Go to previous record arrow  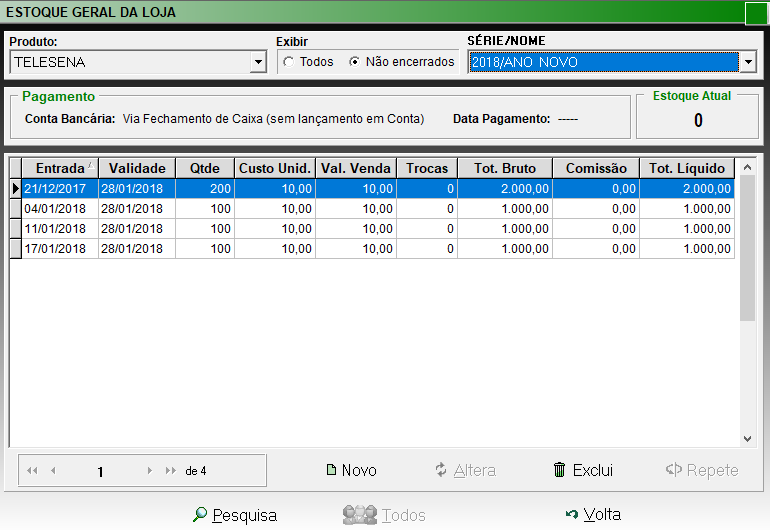point(54,471)
